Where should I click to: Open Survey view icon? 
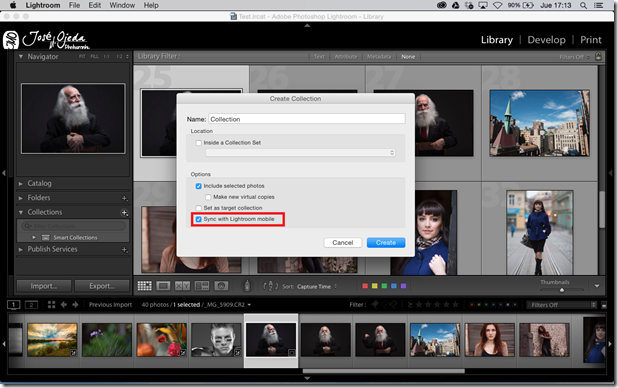tap(202, 286)
